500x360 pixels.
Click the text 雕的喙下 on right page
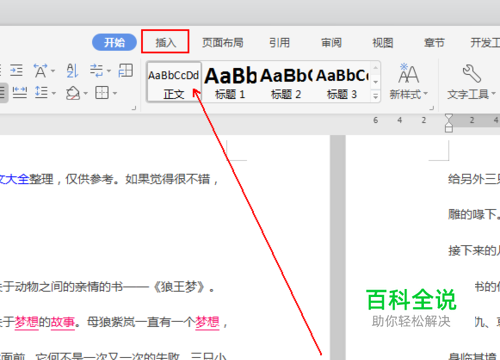tap(472, 214)
